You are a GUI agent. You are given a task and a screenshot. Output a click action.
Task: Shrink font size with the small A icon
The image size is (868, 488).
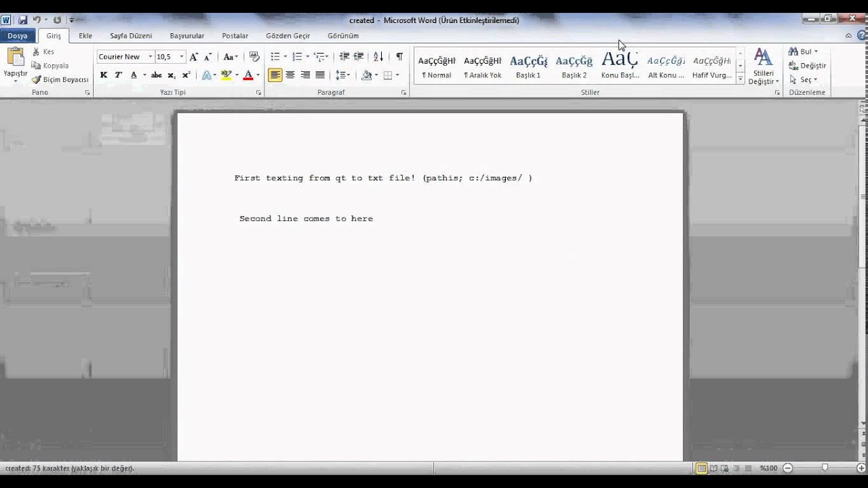[x=208, y=57]
